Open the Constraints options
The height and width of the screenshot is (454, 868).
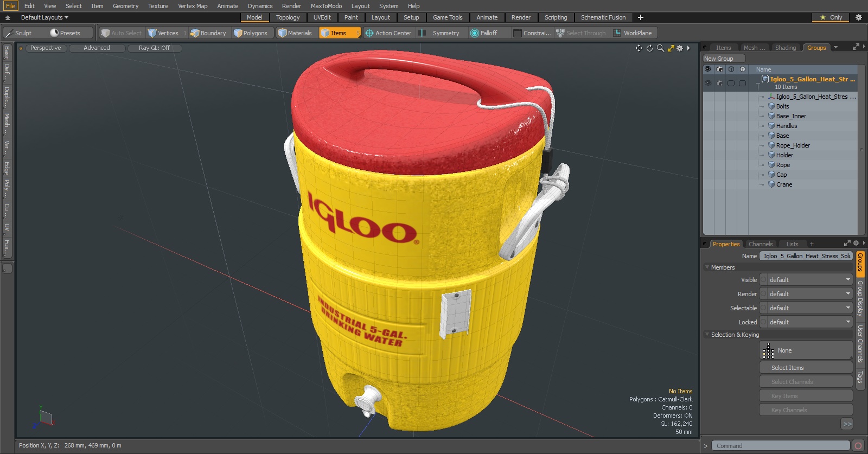coord(533,33)
